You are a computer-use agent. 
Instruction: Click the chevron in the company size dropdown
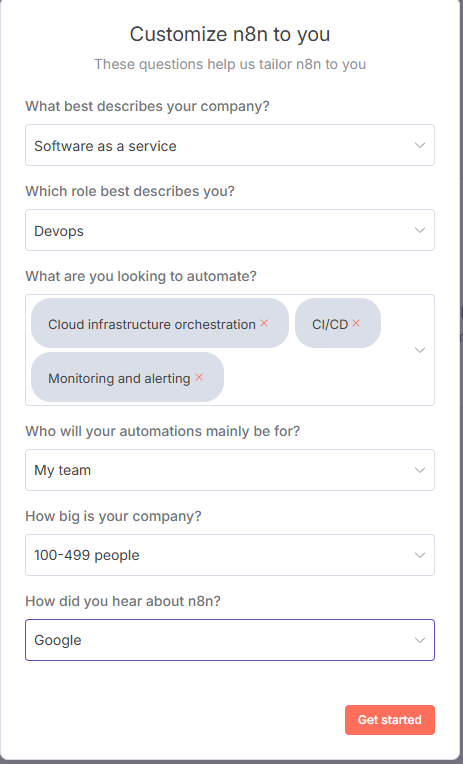coord(420,555)
